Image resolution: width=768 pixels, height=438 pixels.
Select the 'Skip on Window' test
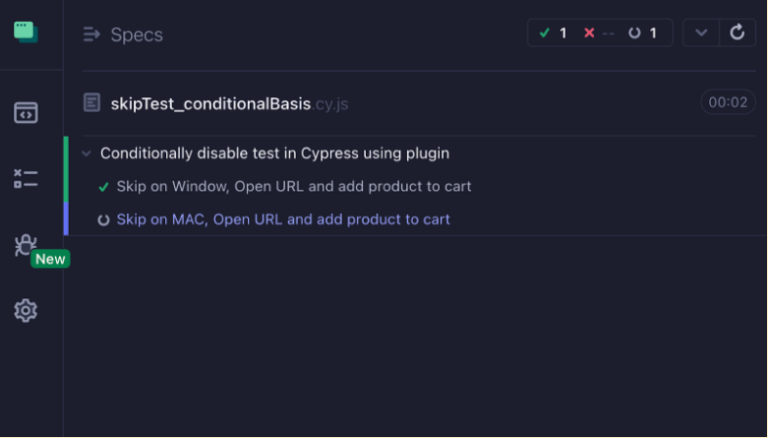[x=293, y=186]
